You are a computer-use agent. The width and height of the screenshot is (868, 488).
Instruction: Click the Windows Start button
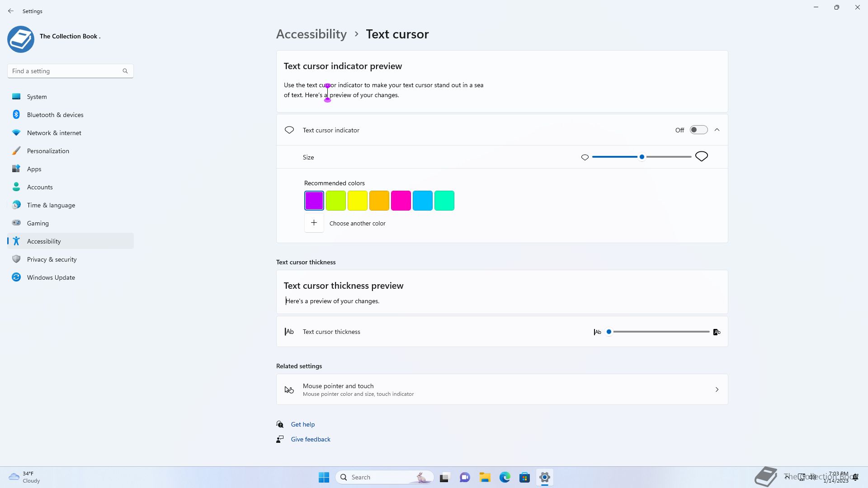coord(324,477)
